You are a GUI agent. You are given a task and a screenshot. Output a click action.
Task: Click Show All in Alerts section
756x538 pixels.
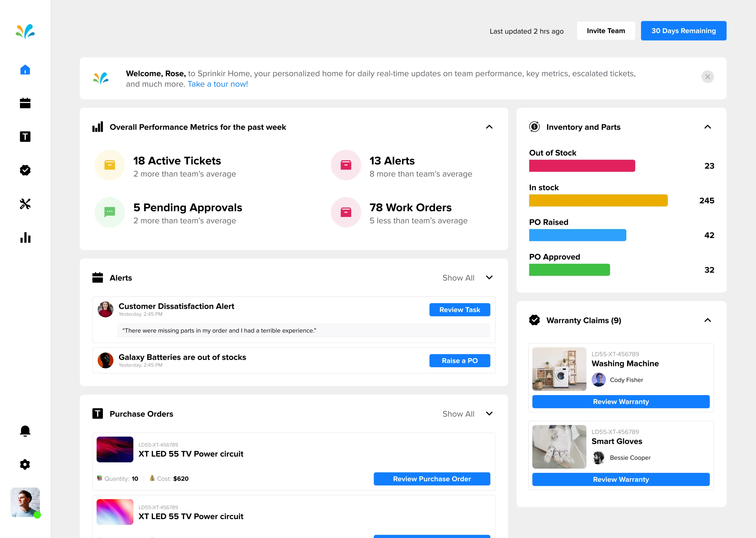[458, 278]
